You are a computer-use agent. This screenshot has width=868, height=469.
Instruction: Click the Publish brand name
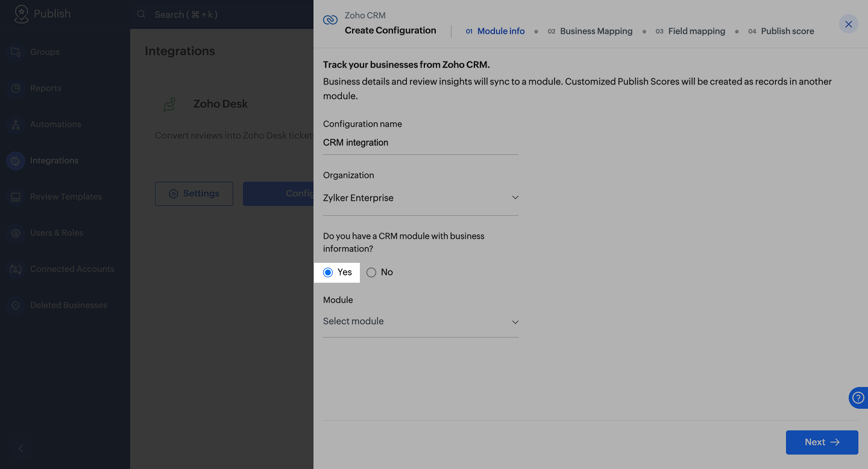(52, 13)
